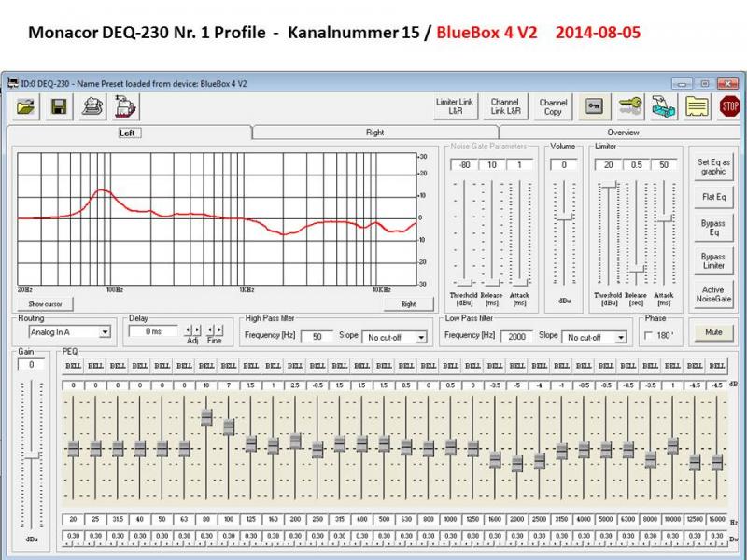Click the PEQ gain value field for the 200 Hz band
747x560 pixels.
click(295, 385)
